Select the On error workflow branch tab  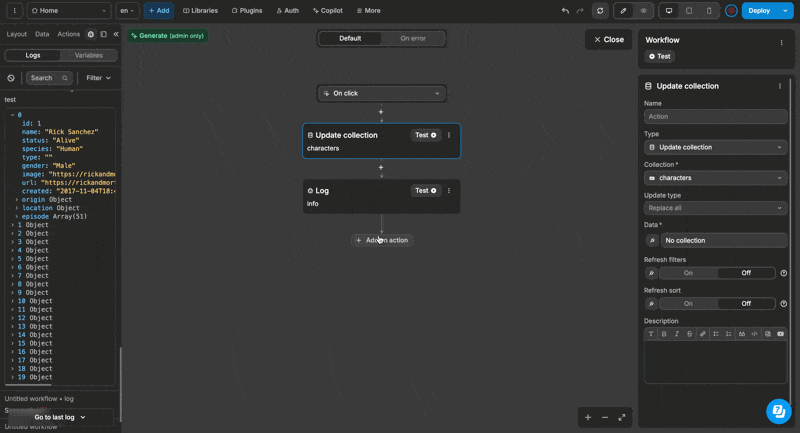pyautogui.click(x=413, y=38)
